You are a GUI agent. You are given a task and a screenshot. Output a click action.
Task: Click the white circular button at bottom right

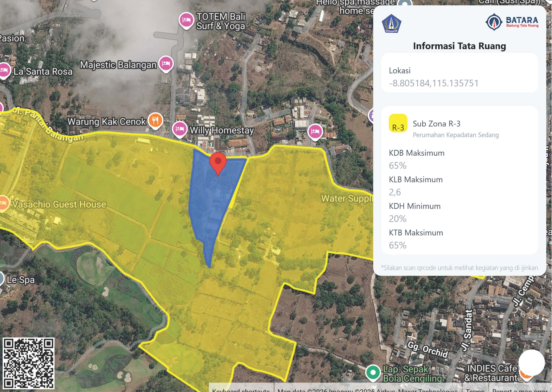531,363
